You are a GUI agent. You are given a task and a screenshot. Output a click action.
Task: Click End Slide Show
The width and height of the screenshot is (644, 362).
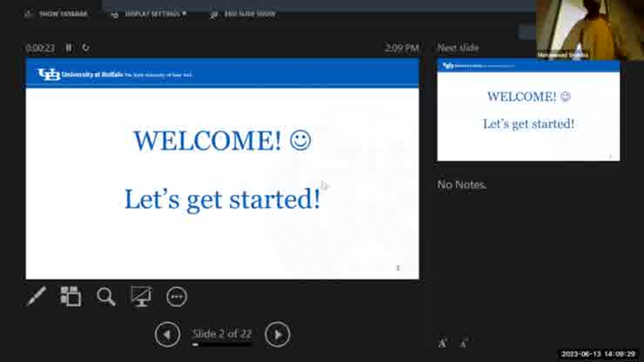point(242,14)
